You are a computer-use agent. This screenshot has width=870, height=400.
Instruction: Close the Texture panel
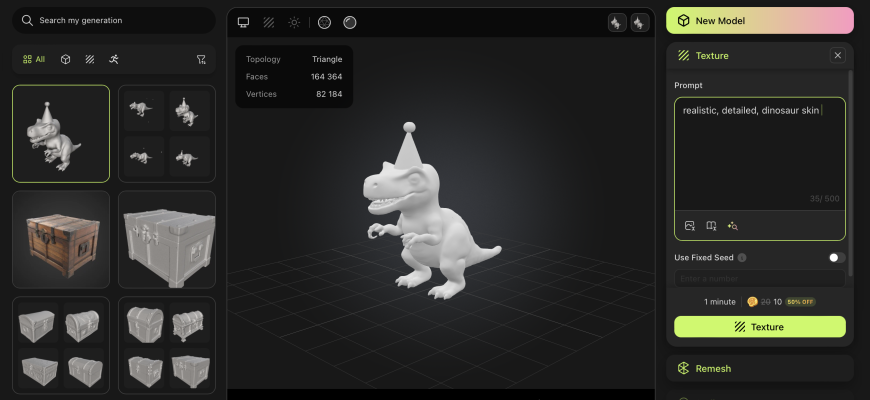(838, 55)
